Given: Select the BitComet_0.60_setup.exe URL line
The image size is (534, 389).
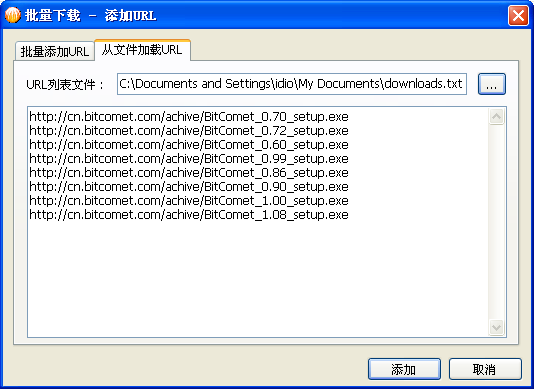Looking at the screenshot, I should click(x=189, y=145).
